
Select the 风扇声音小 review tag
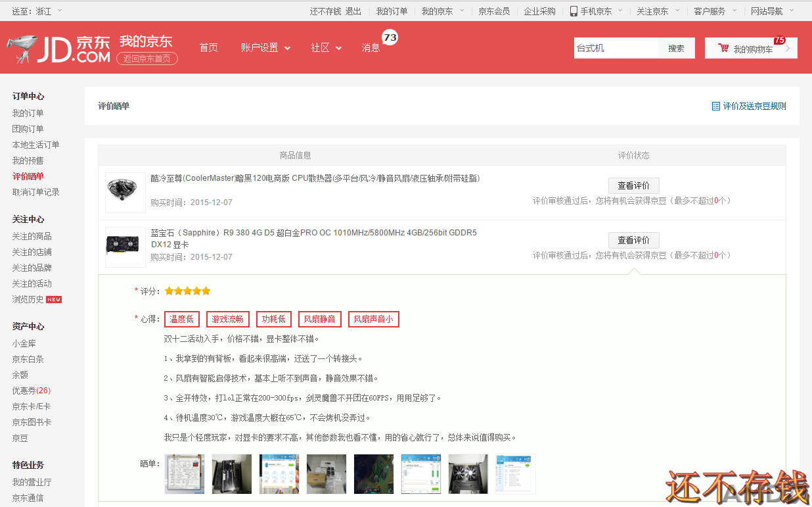coord(374,320)
